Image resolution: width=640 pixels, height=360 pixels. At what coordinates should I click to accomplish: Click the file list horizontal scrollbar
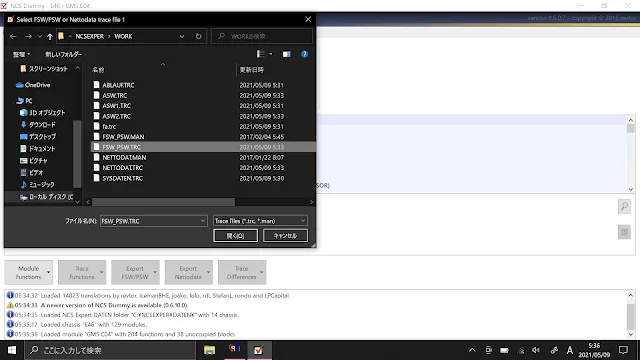163,202
